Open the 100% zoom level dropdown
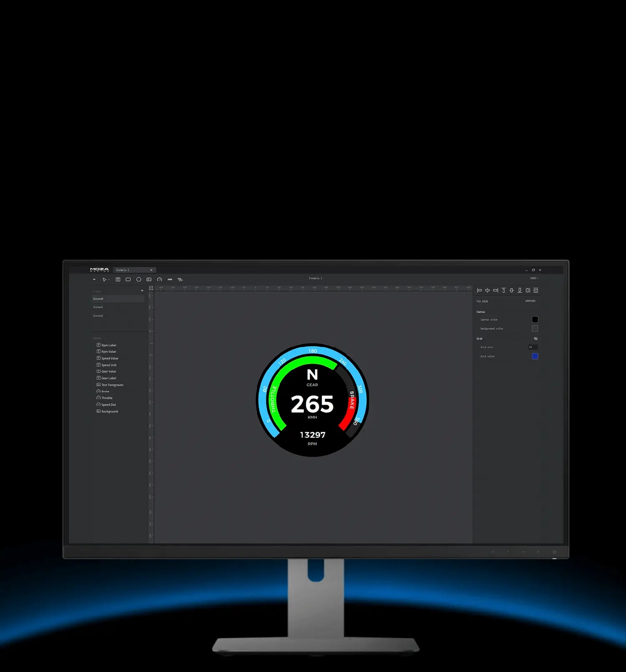Image resolution: width=626 pixels, height=672 pixels. pyautogui.click(x=534, y=278)
